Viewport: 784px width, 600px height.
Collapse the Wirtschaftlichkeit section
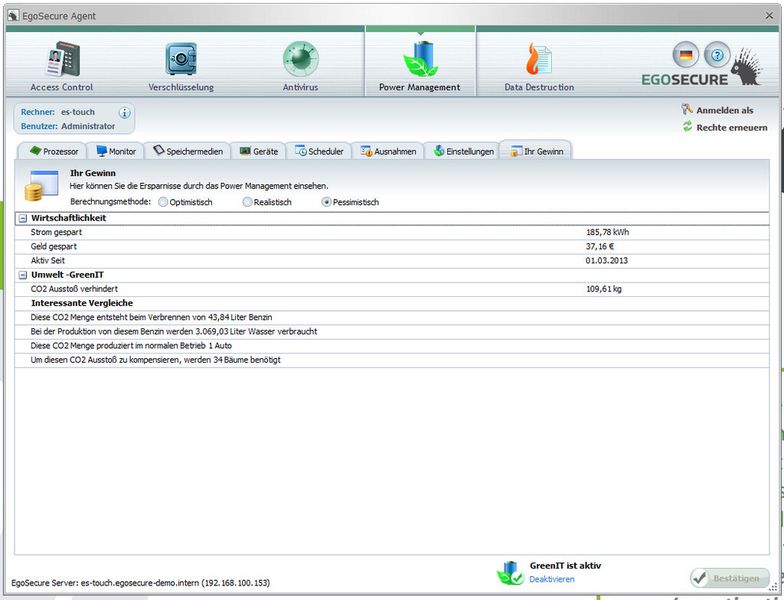tap(22, 218)
